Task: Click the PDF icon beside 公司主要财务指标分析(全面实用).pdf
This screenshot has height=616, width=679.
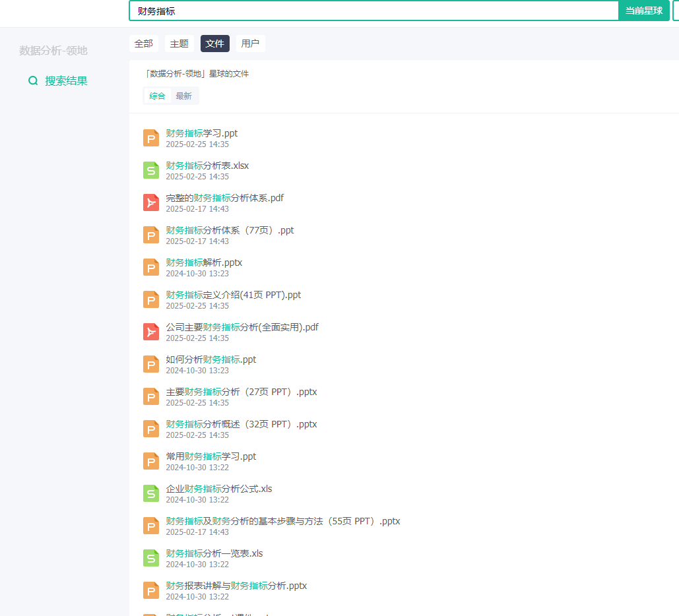Action: [x=151, y=332]
